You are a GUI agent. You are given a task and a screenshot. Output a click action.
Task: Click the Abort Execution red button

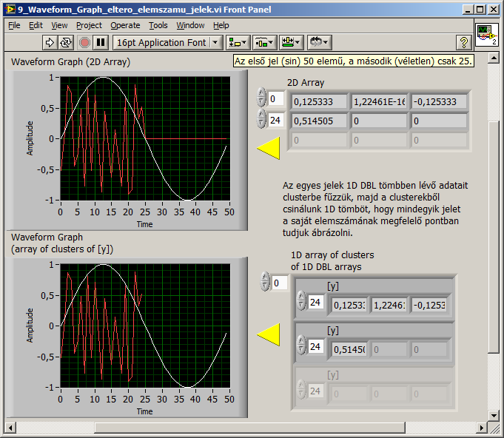(x=84, y=42)
